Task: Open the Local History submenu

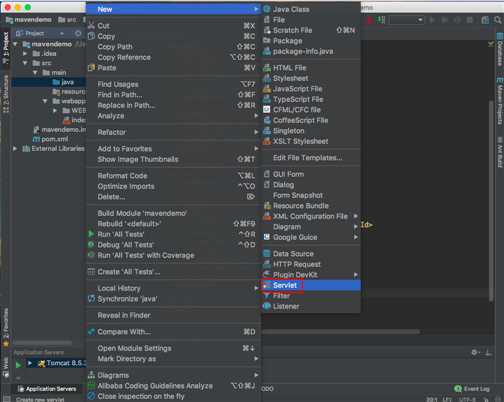Action: (173, 288)
